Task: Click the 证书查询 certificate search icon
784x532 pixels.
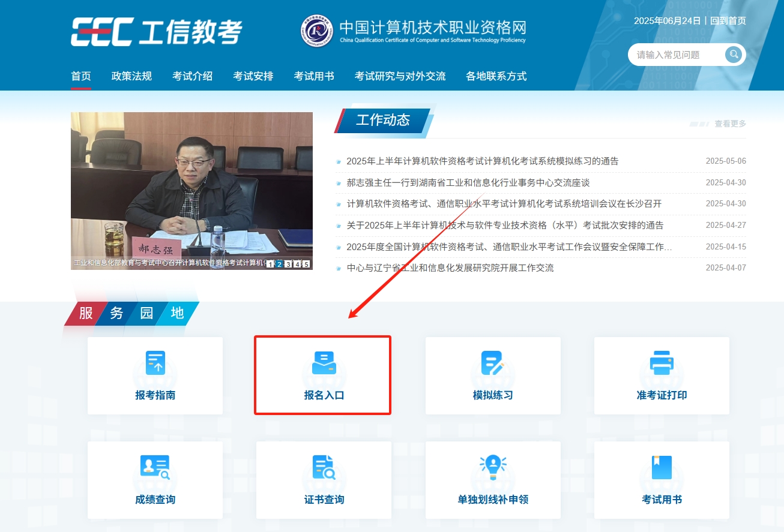Action: [324, 468]
